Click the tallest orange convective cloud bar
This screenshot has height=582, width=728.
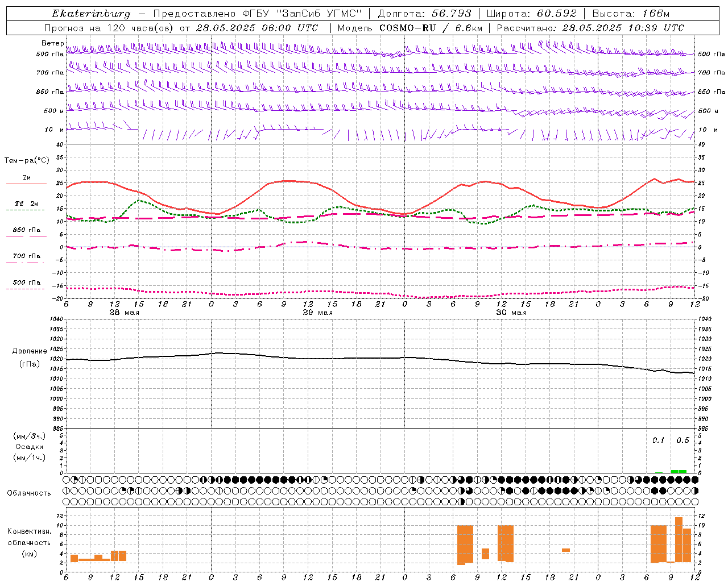[x=679, y=540]
